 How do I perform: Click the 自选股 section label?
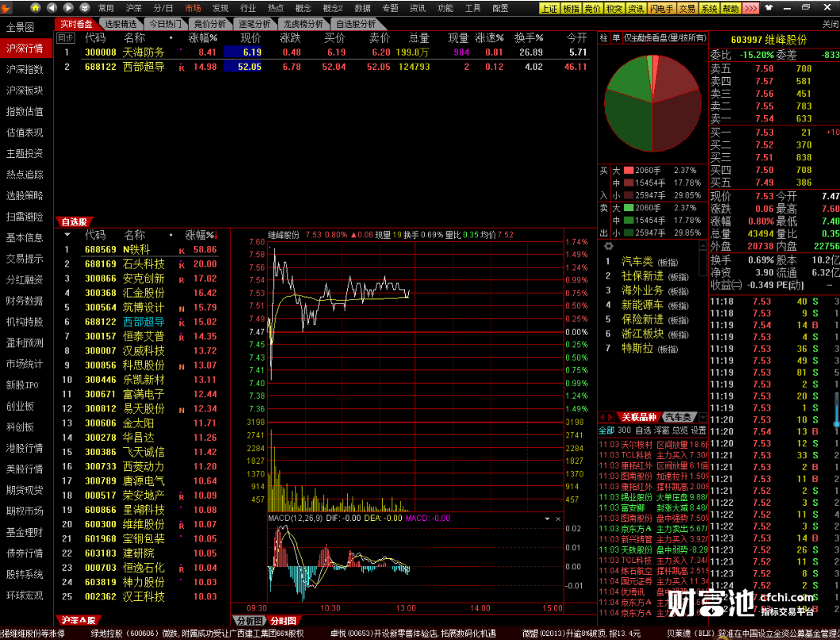(74, 222)
